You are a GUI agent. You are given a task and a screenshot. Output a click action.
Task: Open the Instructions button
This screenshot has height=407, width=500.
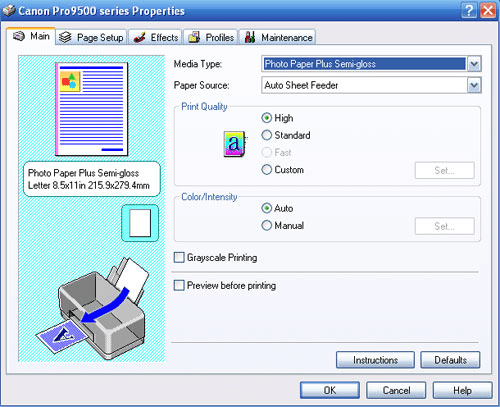[x=375, y=360]
